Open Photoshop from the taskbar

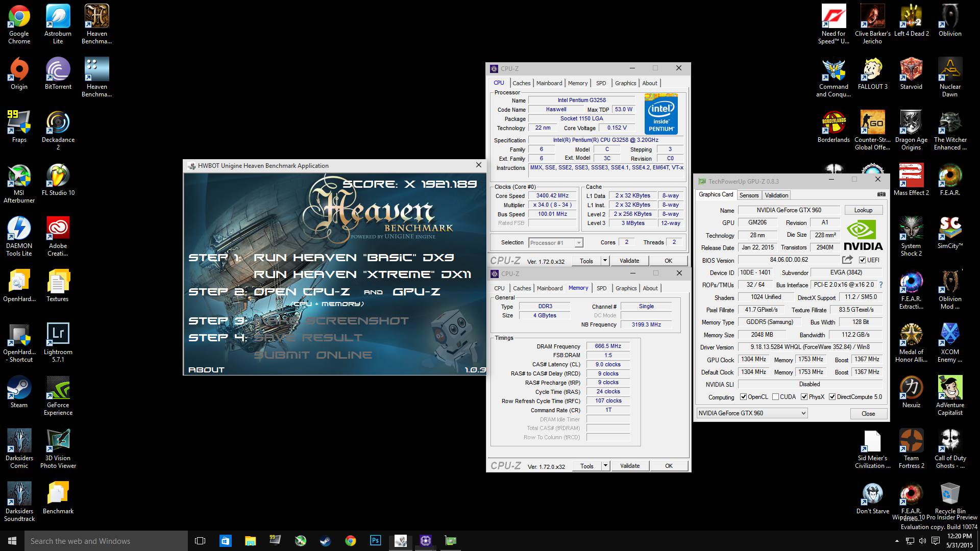[376, 541]
